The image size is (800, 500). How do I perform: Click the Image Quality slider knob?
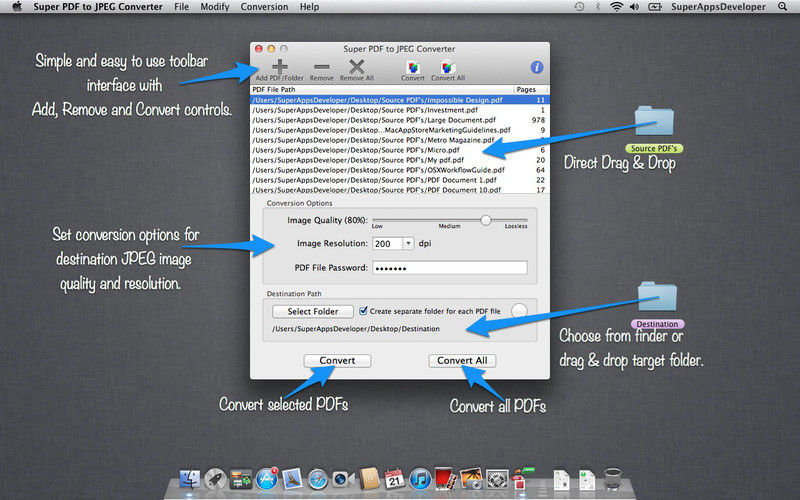coord(486,220)
